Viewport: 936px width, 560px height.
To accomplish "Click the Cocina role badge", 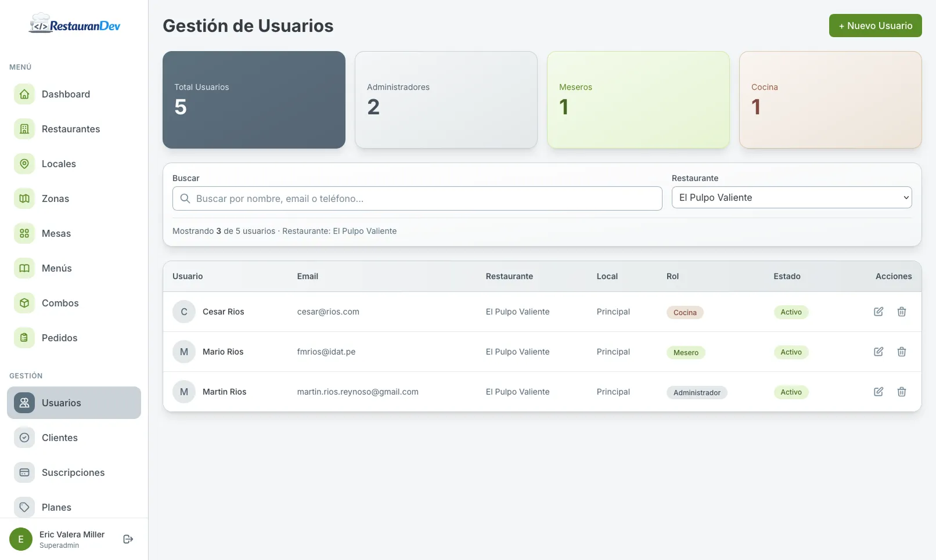I will [x=685, y=312].
